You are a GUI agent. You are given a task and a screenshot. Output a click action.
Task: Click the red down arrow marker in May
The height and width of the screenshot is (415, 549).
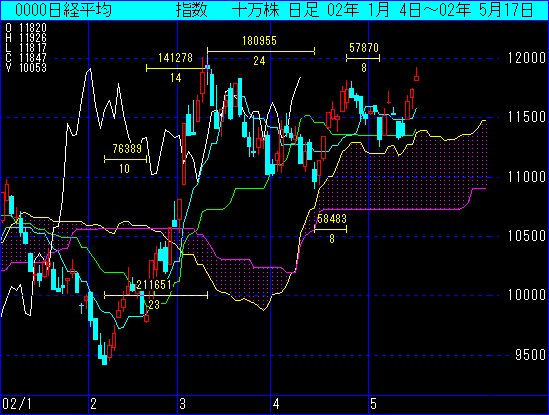389,98
